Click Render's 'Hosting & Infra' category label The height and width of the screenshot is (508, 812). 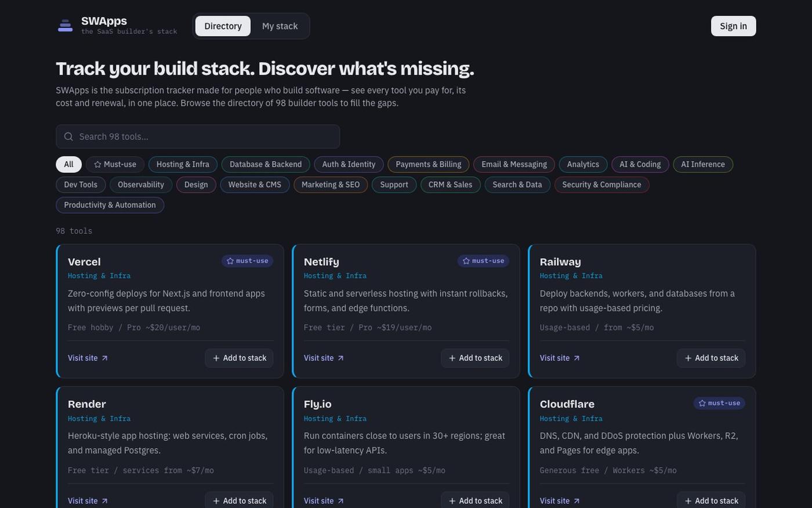99,419
